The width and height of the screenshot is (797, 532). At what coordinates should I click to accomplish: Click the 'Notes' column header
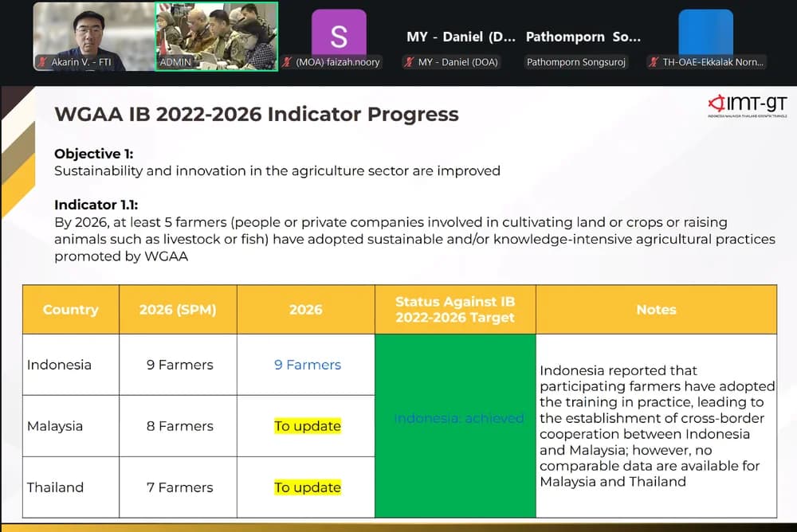coord(656,310)
